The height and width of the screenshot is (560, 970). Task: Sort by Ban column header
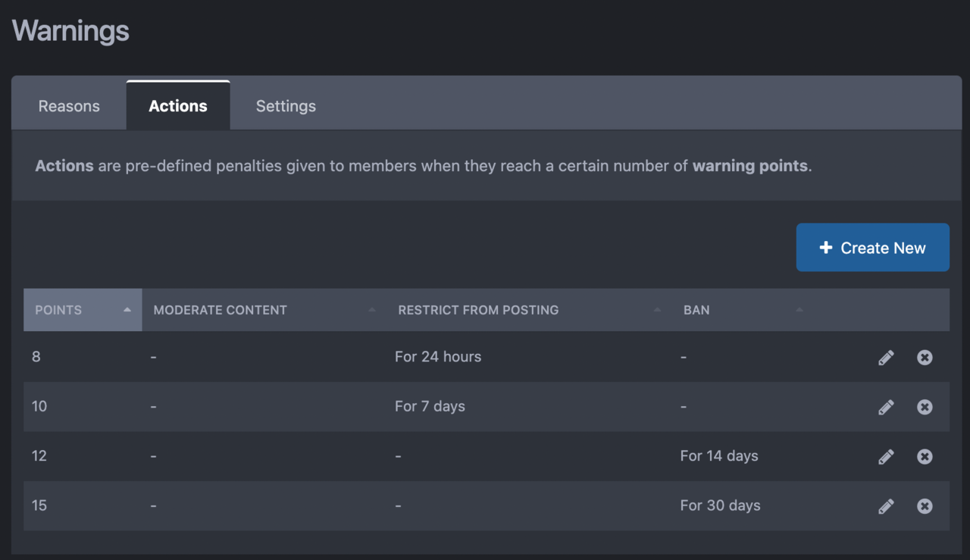point(696,310)
